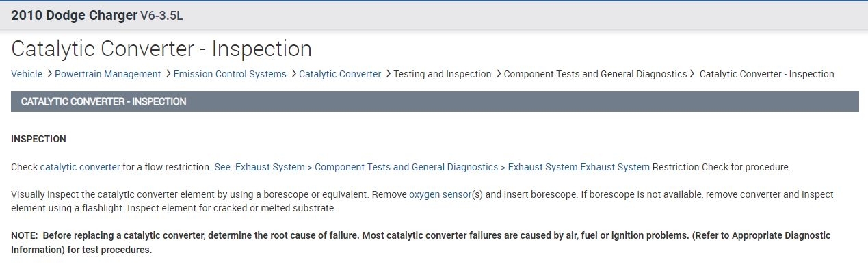Click the large Catalytic Converter - Inspection page heading
Viewport: 868px width, 275px height.
(x=161, y=49)
